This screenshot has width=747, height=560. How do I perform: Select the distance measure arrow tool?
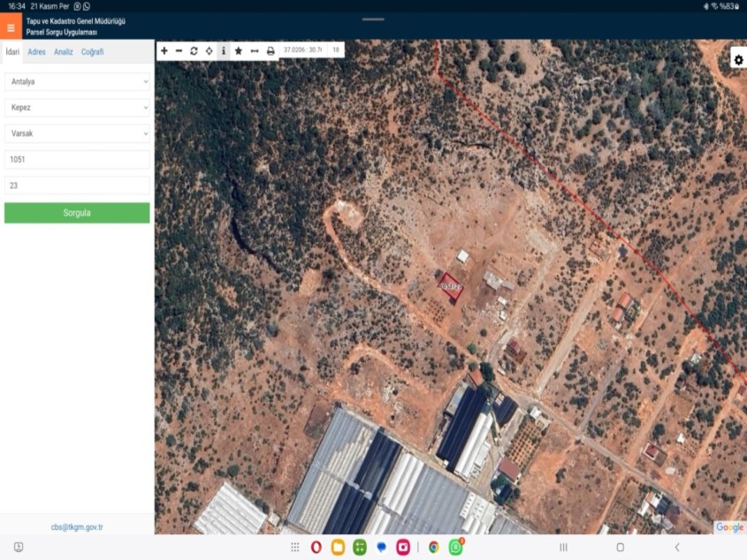click(255, 51)
